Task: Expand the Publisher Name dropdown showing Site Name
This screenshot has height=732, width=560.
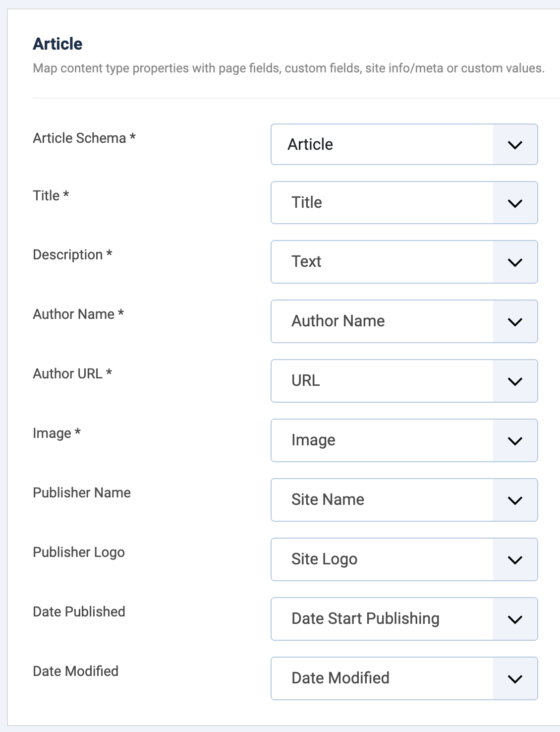Action: [x=404, y=500]
